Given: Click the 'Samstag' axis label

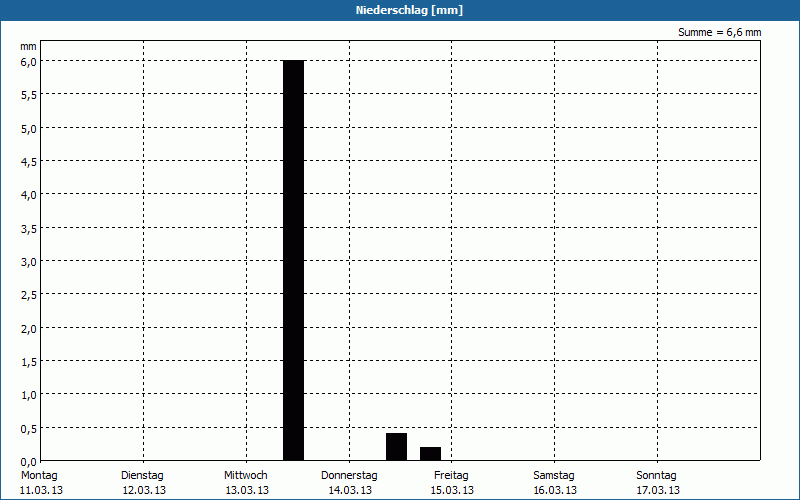Looking at the screenshot, I should 554,476.
